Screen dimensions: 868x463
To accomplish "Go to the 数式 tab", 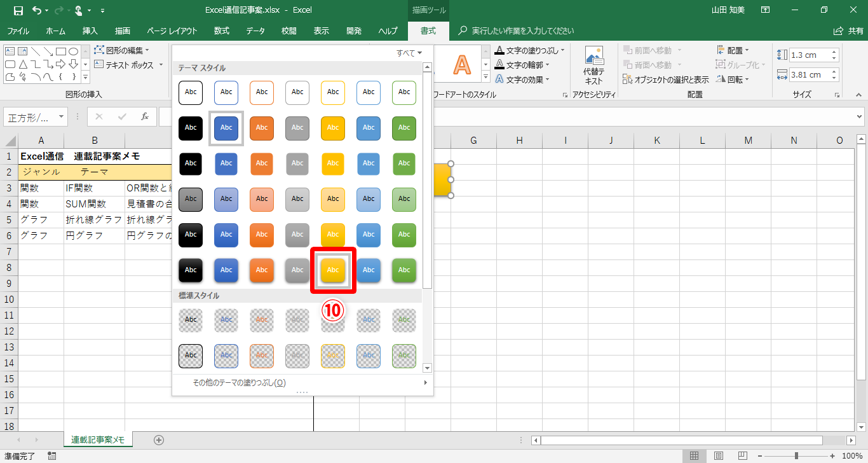I will pos(222,31).
